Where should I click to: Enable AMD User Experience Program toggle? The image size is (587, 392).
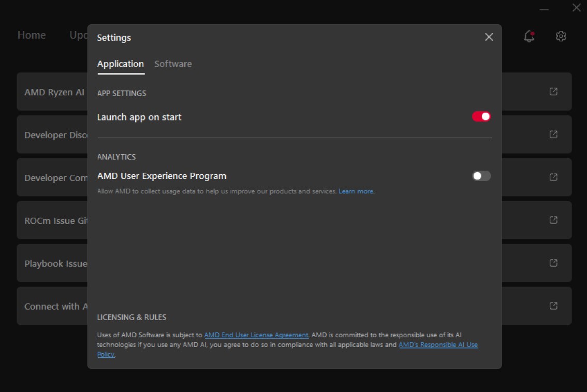(481, 176)
